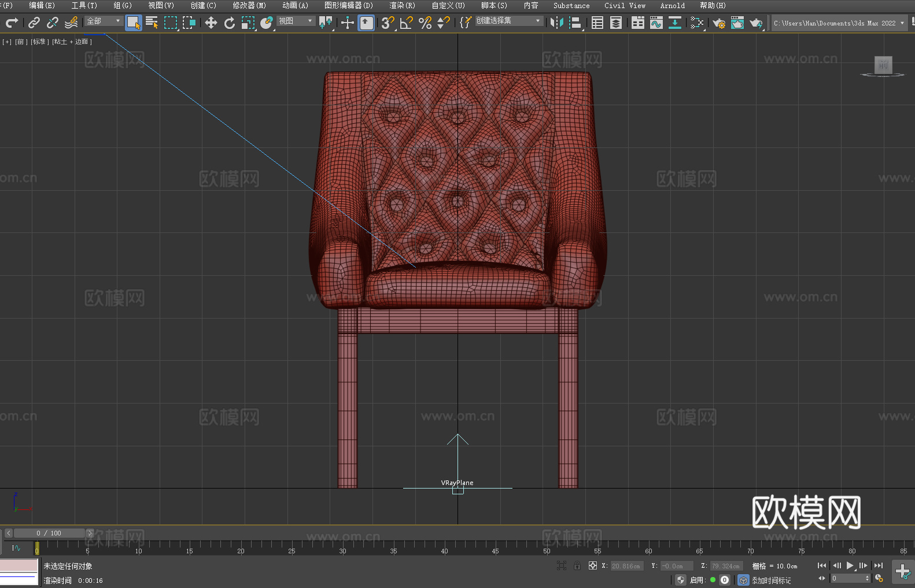The height and width of the screenshot is (588, 915).
Task: Click the Z coordinate field
Action: [726, 566]
